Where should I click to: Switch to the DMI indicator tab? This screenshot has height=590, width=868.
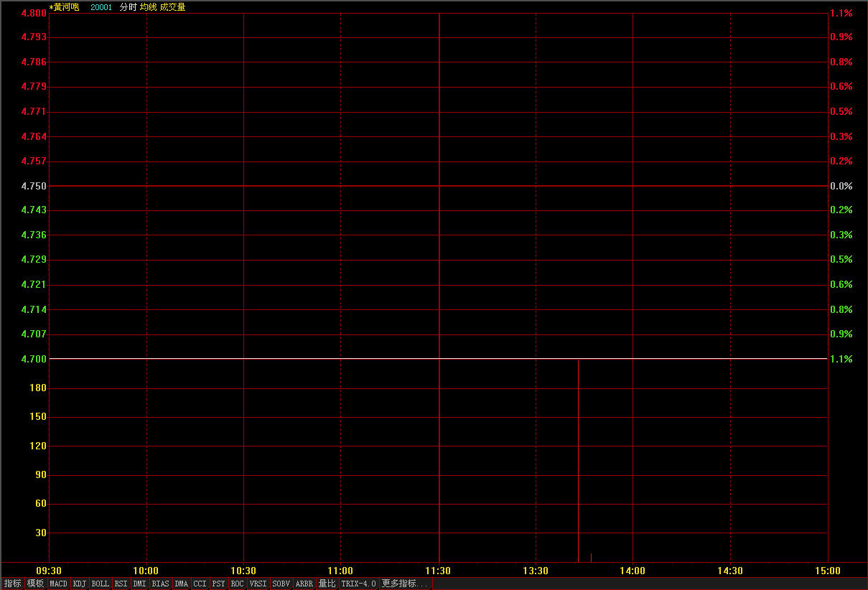(140, 584)
